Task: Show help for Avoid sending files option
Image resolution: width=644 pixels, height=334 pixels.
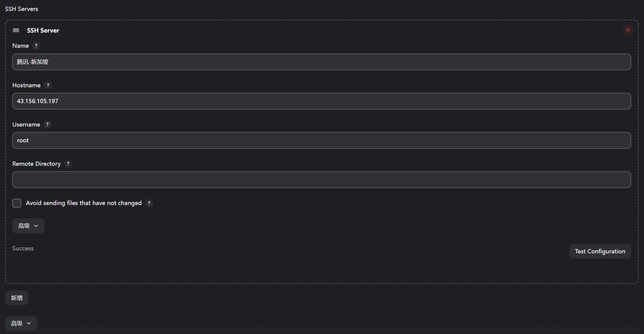Action: (x=149, y=203)
